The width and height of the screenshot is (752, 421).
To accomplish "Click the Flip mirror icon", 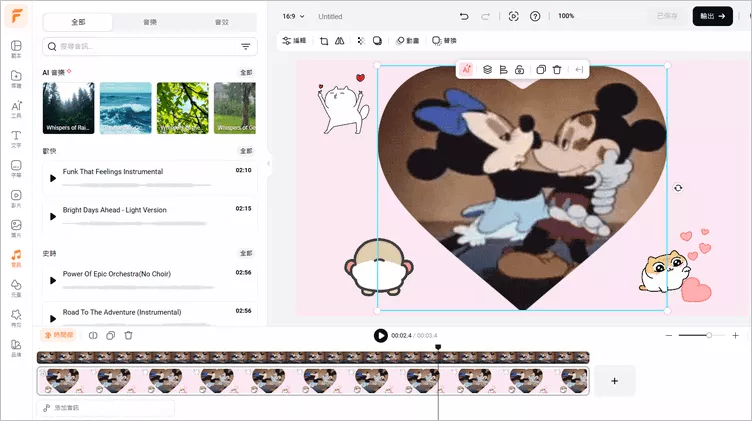I will [340, 41].
